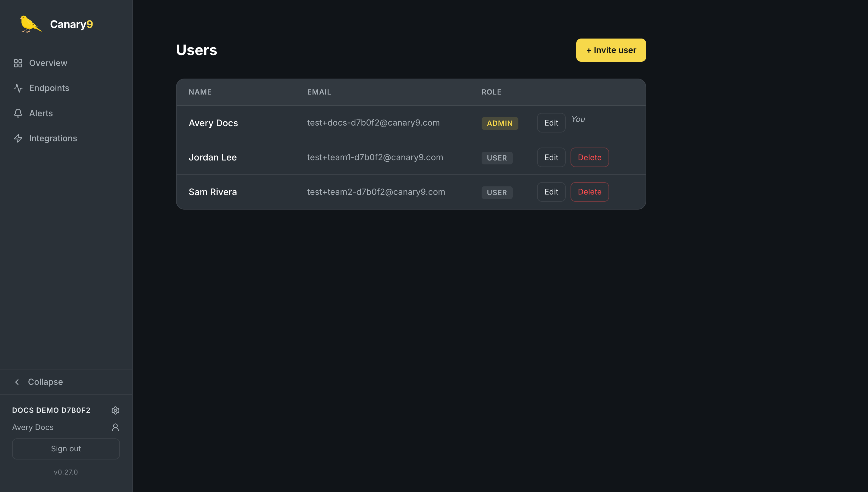Edit the Sam Rivera user
This screenshot has height=492, width=868.
[x=551, y=192]
